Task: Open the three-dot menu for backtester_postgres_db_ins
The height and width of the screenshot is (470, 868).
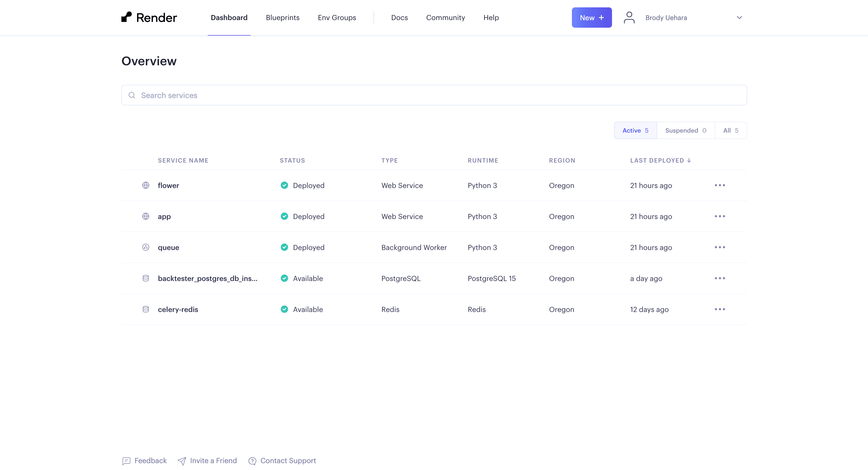Action: 720,278
